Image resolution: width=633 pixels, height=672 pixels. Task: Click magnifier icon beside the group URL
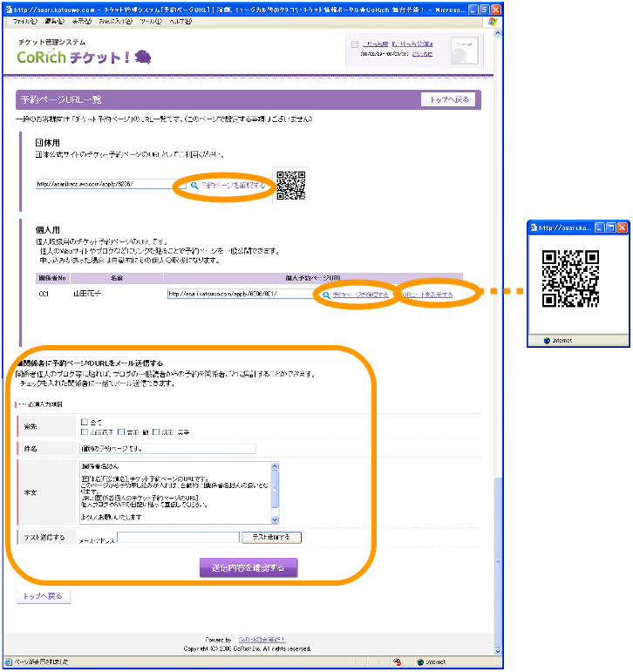tap(194, 186)
